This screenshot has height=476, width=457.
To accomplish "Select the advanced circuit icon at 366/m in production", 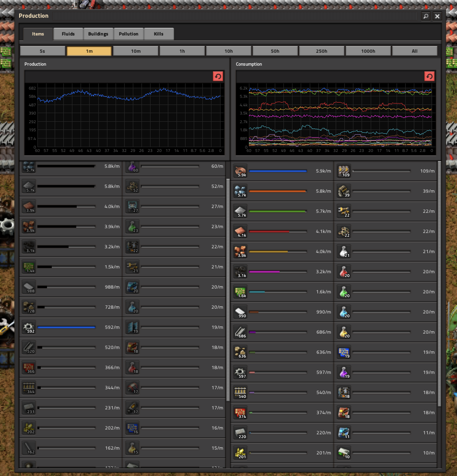I will tap(29, 368).
